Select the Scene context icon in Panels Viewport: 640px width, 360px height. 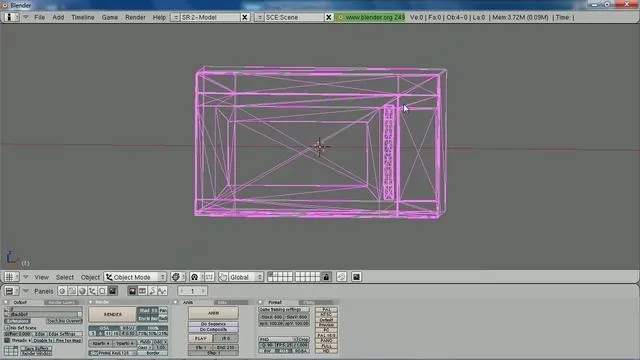pyautogui.click(x=112, y=291)
